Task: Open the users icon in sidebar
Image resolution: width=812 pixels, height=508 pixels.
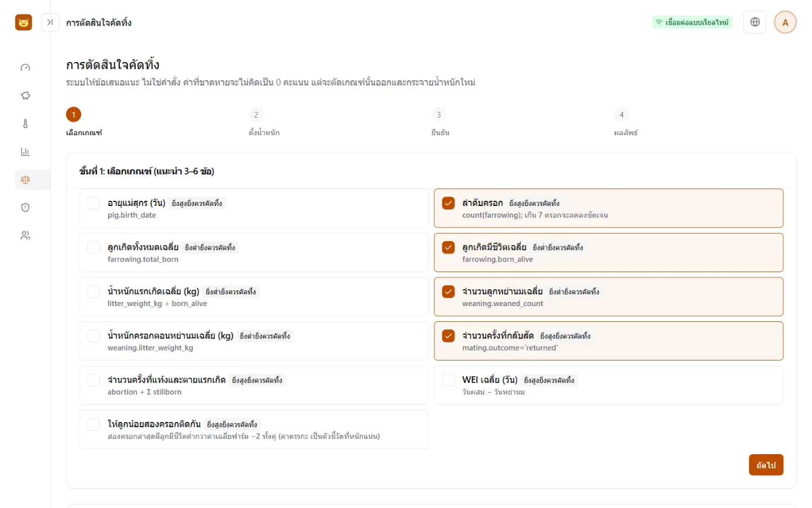Action: [x=25, y=235]
